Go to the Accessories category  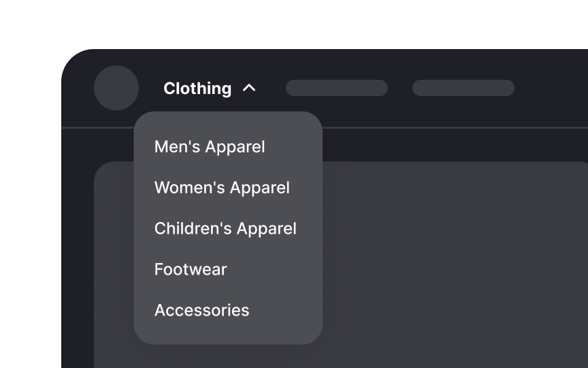coord(201,310)
